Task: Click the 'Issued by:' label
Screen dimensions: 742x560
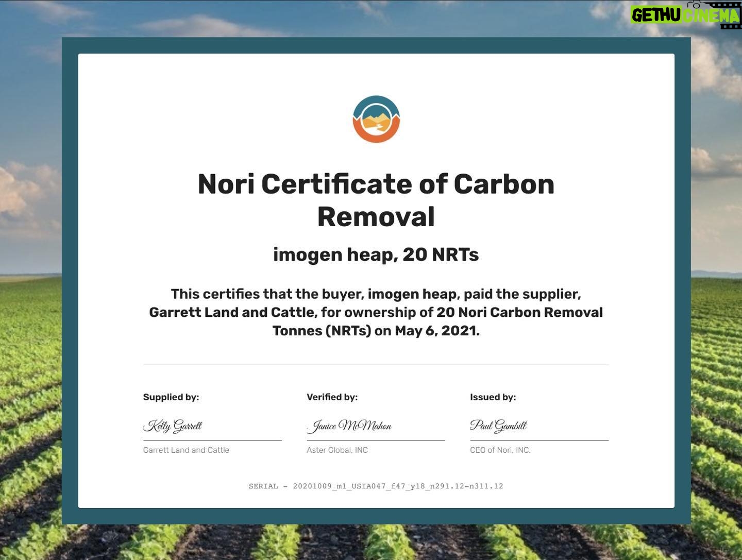Action: click(493, 397)
